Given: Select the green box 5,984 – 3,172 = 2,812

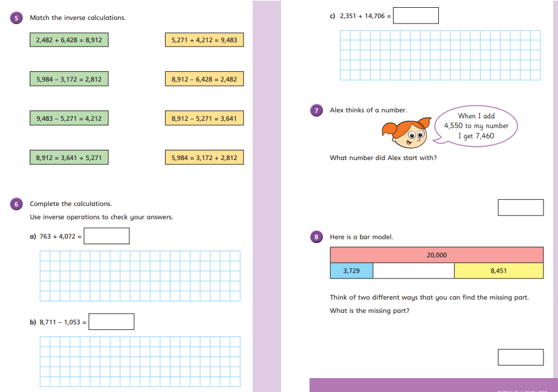Looking at the screenshot, I should tap(69, 79).
